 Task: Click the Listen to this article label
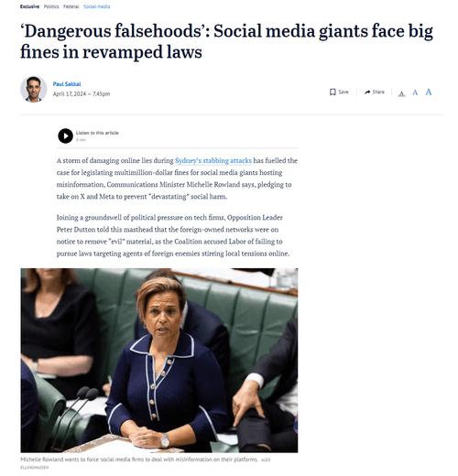tap(97, 133)
